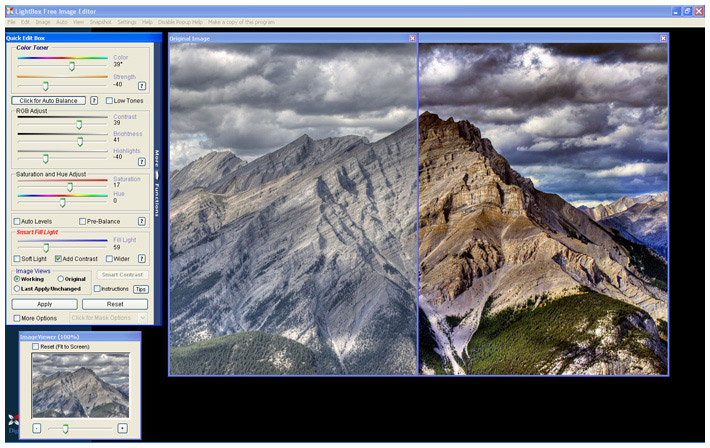This screenshot has width=710, height=448.
Task: Expand the More Functions side panel
Action: click(156, 176)
